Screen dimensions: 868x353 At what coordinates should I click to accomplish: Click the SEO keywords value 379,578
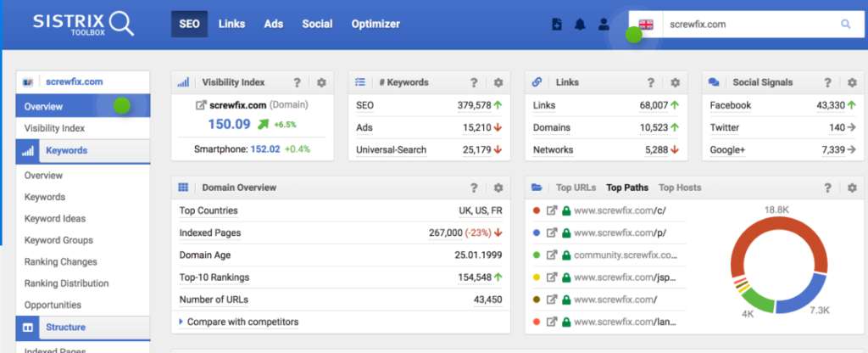[x=475, y=105]
